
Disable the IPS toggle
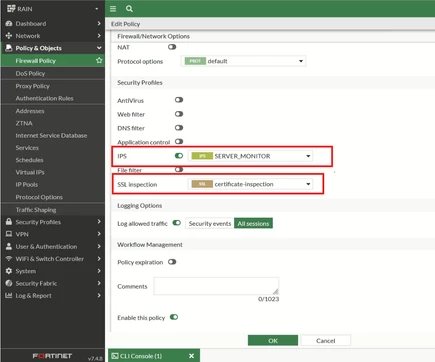179,156
